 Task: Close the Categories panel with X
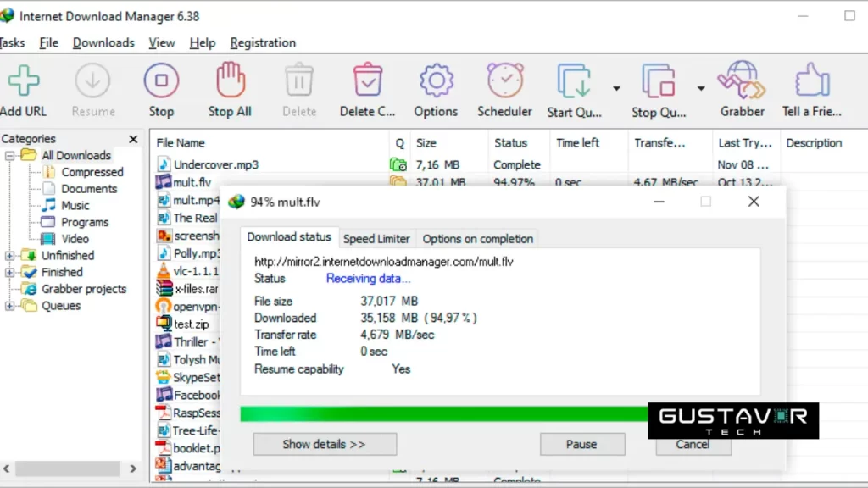[x=133, y=139]
